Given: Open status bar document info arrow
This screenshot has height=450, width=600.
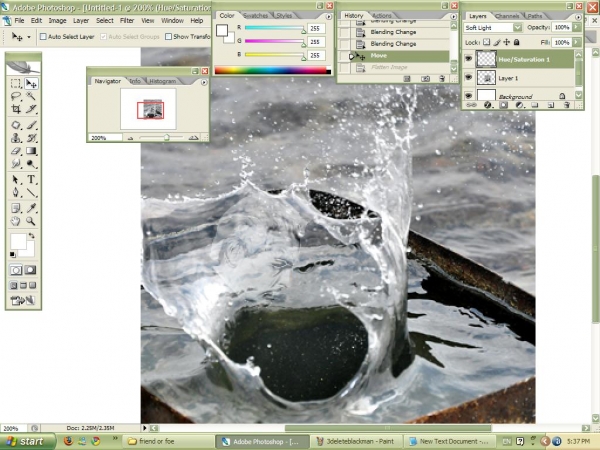Looking at the screenshot, I should pyautogui.click(x=145, y=428).
